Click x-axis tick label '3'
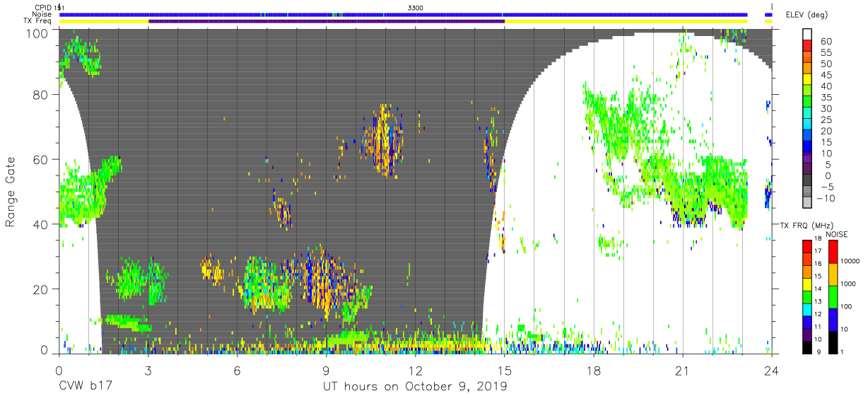Image resolution: width=868 pixels, height=401 pixels. coord(148,370)
